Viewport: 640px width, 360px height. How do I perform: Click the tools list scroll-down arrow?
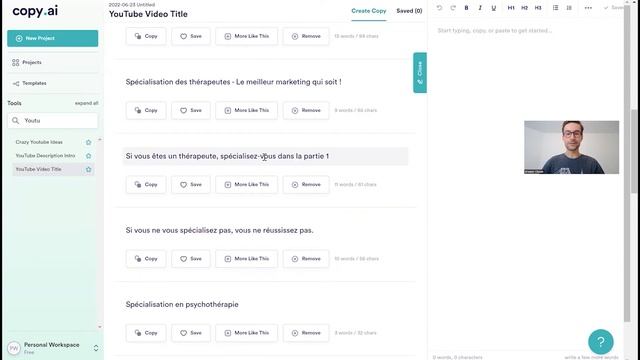100,327
